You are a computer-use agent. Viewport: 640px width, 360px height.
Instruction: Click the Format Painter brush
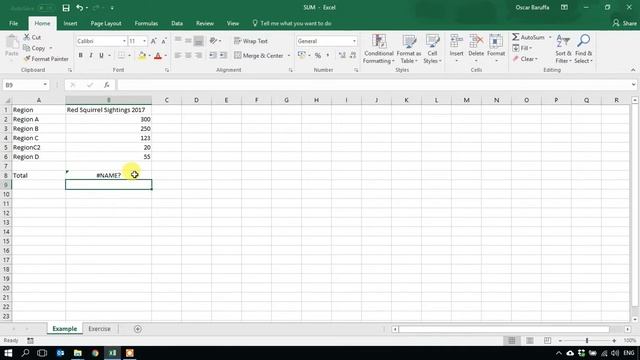27,59
